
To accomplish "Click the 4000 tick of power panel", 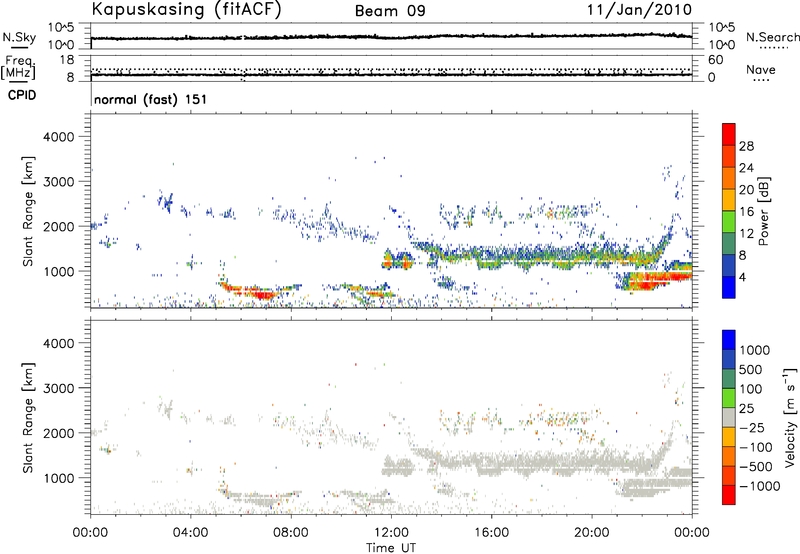I will (59, 137).
